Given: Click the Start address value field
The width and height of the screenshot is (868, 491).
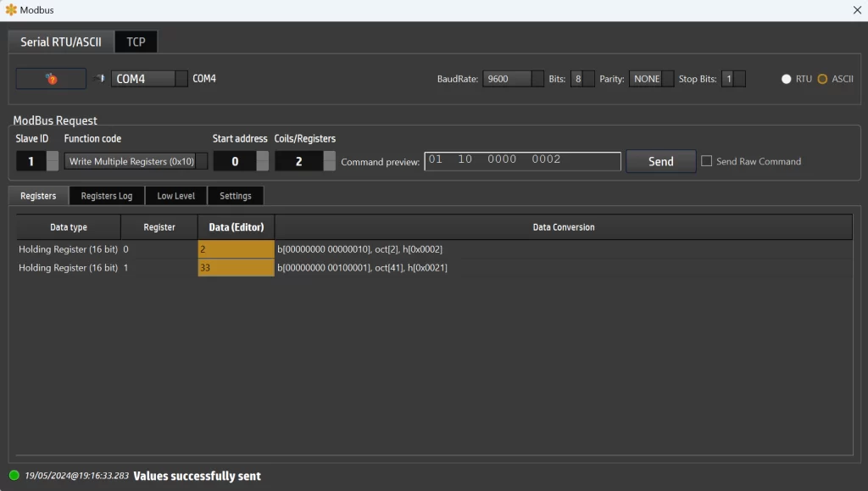Looking at the screenshot, I should coord(236,161).
